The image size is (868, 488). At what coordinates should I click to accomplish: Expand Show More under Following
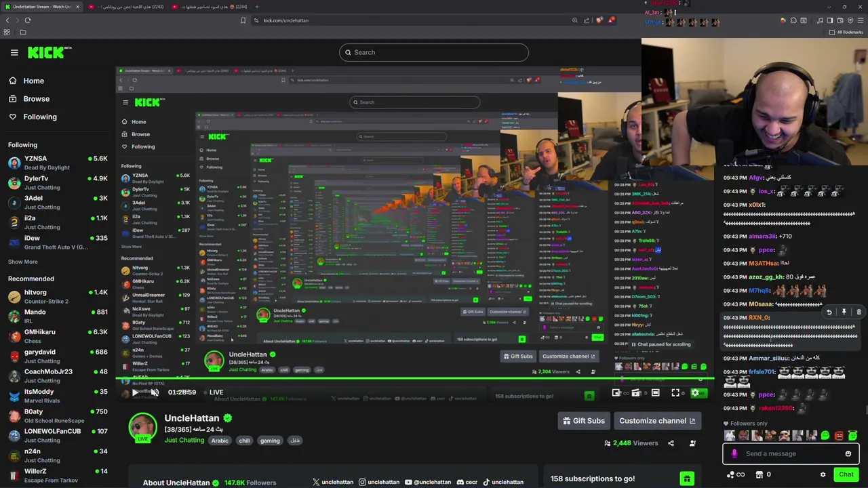23,262
